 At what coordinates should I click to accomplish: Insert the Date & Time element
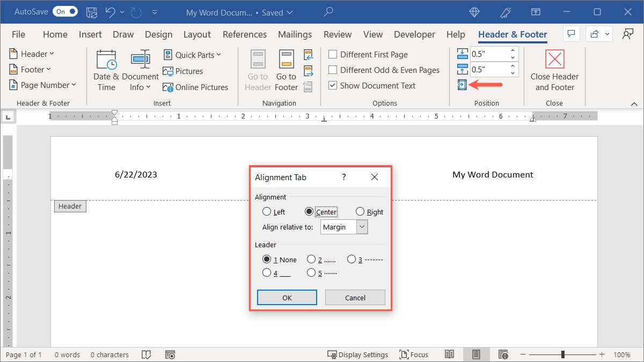coord(106,69)
